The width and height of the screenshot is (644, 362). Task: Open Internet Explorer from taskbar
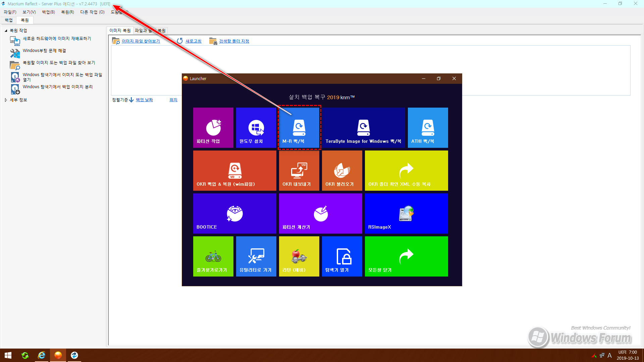tap(42, 355)
